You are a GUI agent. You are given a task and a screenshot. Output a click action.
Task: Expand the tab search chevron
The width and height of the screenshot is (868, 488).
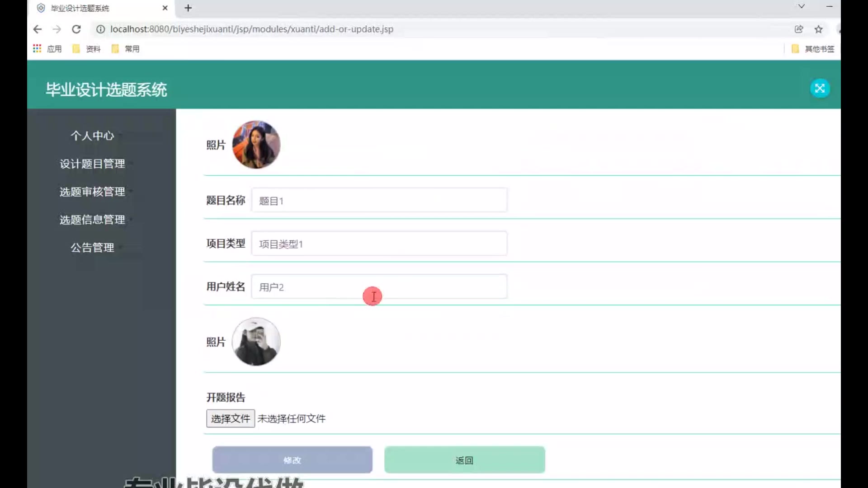(801, 6)
